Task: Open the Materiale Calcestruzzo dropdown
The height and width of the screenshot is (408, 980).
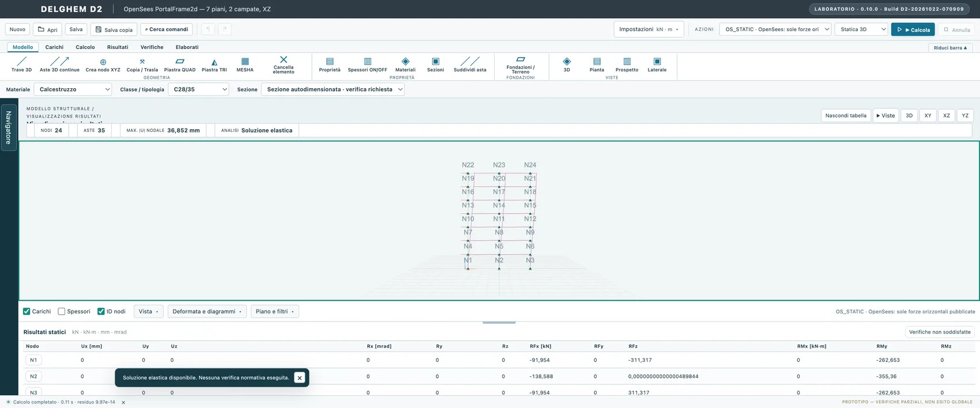Action: [x=73, y=89]
